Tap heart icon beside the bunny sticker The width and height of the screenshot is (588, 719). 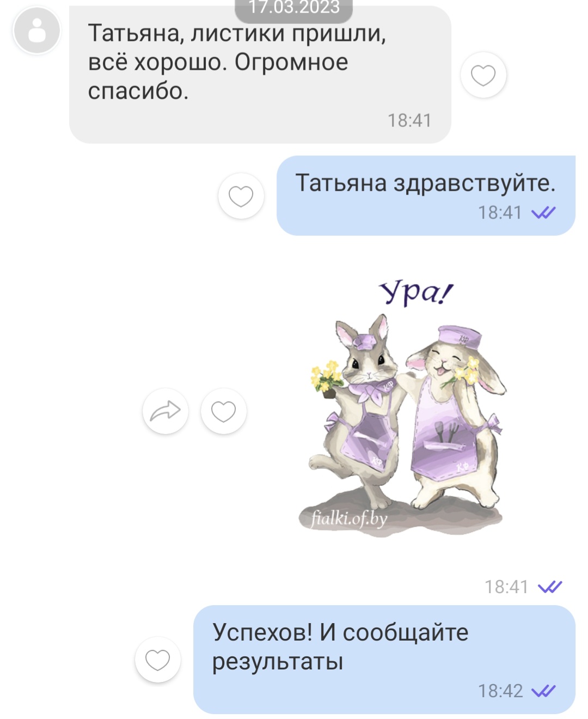[x=223, y=411]
